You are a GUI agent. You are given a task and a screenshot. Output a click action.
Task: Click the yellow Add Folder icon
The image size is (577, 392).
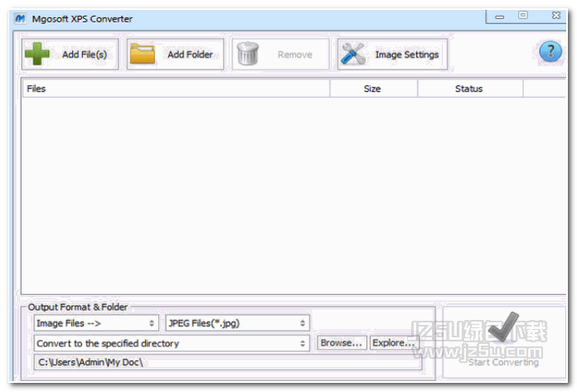pos(143,54)
